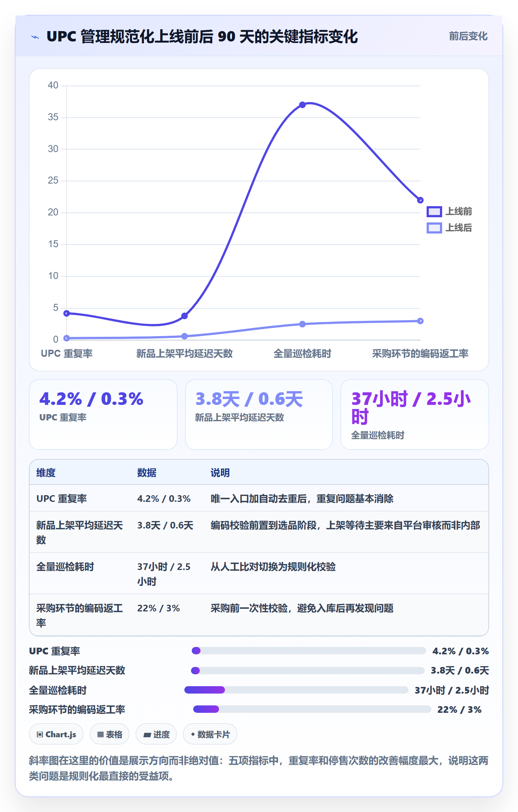The height and width of the screenshot is (812, 518).
Task: Select the 上线前 point at 新品上架平均延迟天数
Action: 185,316
